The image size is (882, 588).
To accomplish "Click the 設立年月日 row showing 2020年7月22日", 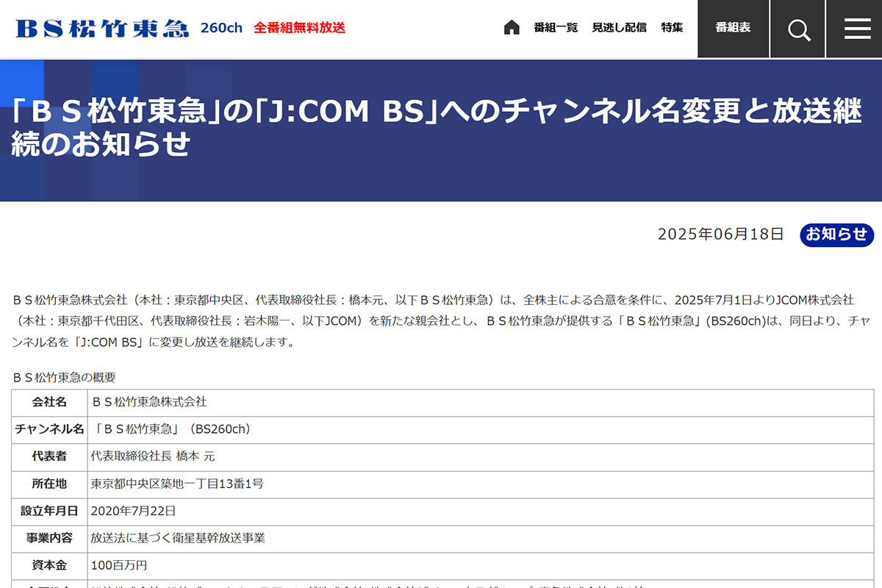I will (137, 512).
